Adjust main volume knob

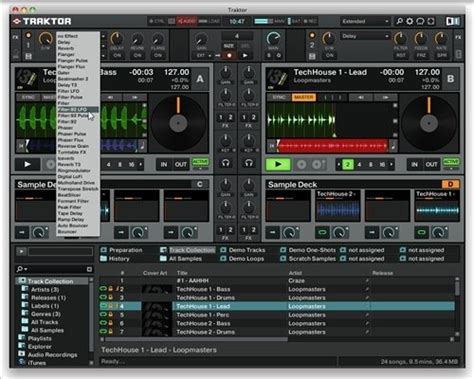273,39
